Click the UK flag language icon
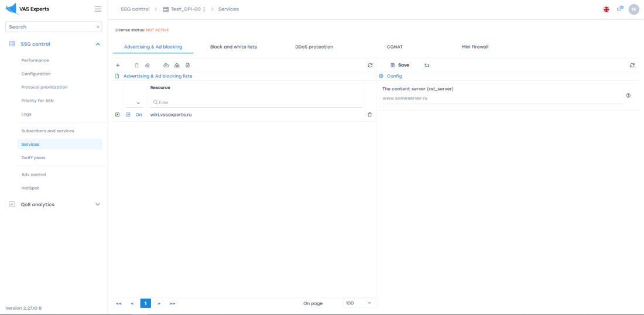Image resolution: width=644 pixels, height=315 pixels. coord(607,9)
